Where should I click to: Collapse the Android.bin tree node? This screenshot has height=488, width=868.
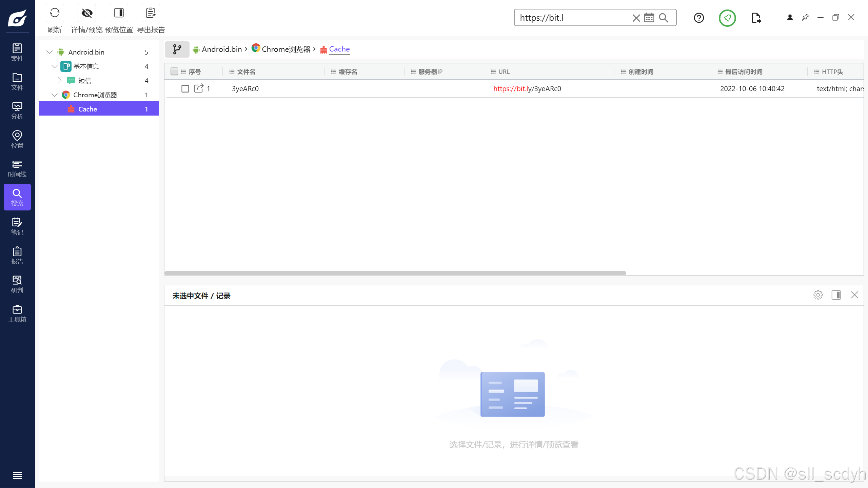pos(50,52)
